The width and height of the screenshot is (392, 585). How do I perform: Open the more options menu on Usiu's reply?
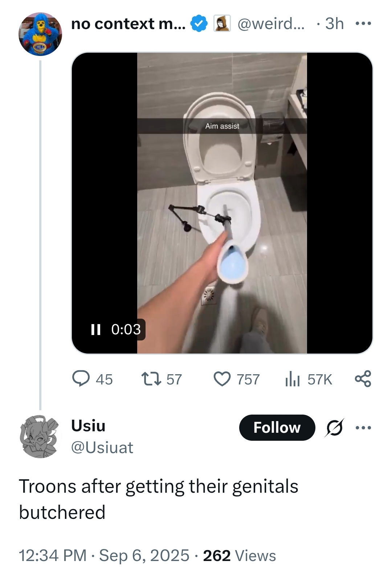click(x=363, y=428)
